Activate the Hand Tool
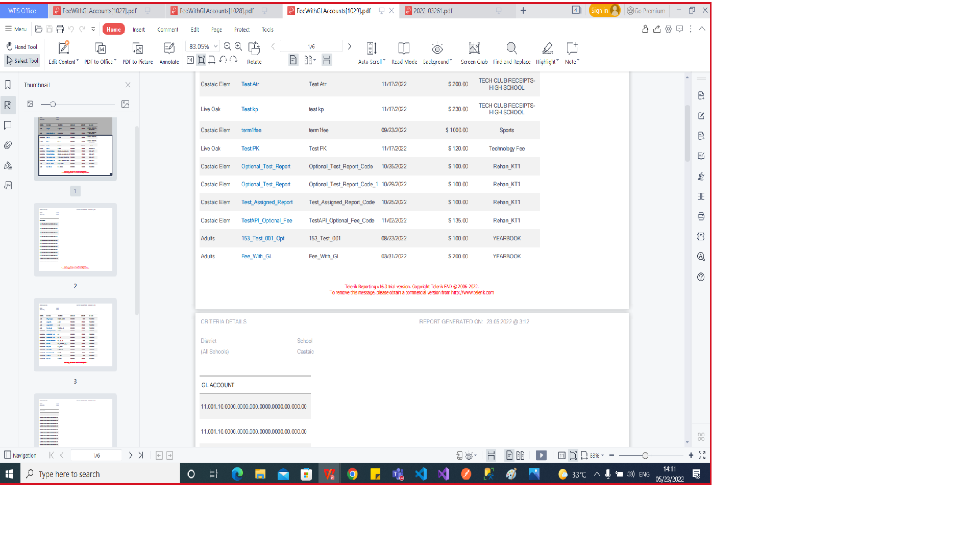980x551 pixels. pyautogui.click(x=22, y=46)
